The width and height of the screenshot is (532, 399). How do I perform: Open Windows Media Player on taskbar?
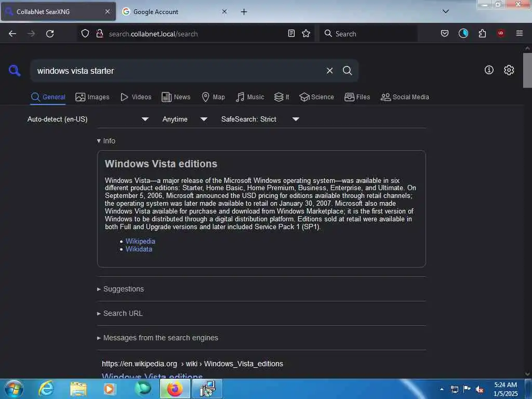coord(109,389)
